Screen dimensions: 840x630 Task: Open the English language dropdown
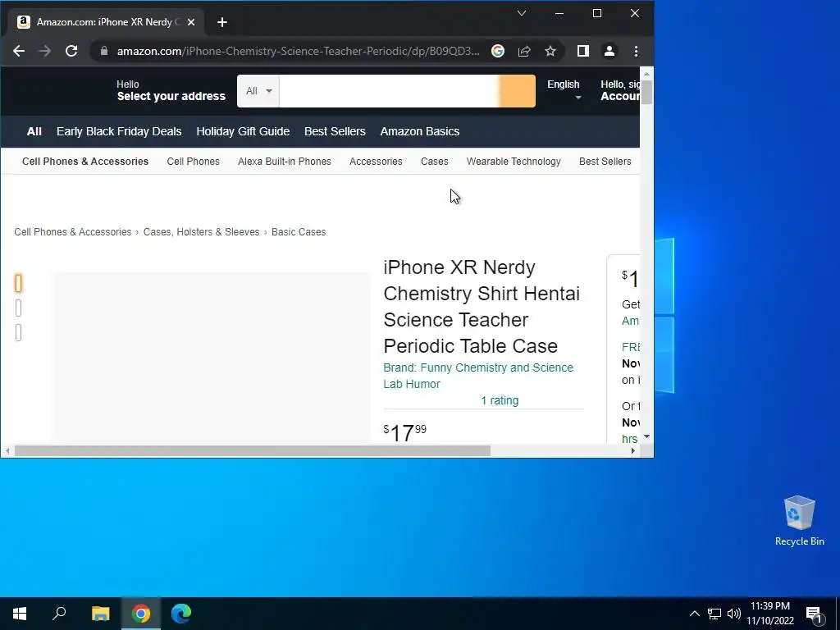click(564, 90)
